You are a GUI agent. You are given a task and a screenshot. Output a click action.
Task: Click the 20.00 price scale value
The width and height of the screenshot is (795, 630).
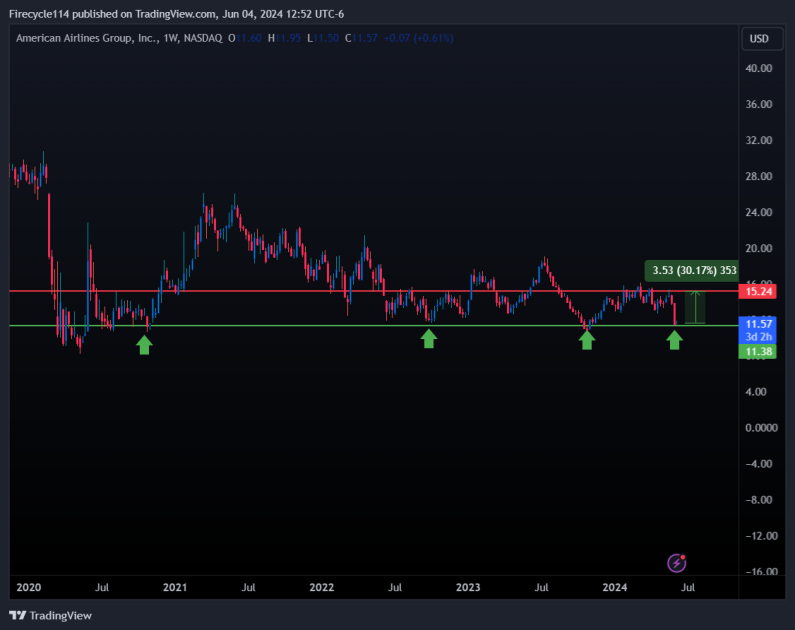(x=758, y=248)
